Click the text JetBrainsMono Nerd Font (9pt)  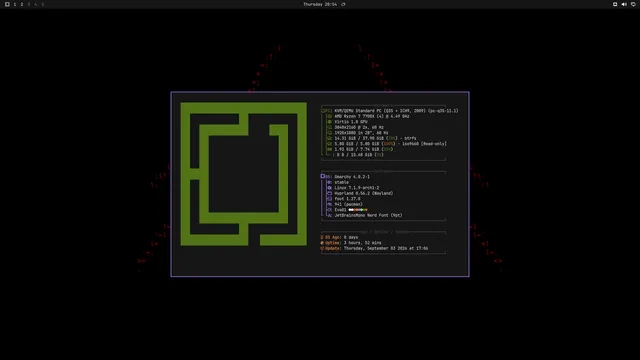[x=368, y=216]
